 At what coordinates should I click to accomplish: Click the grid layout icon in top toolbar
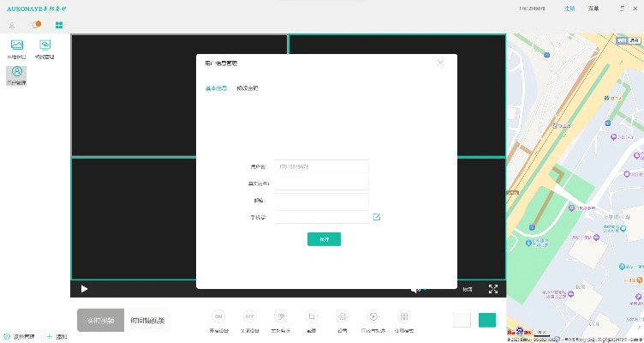(60, 24)
